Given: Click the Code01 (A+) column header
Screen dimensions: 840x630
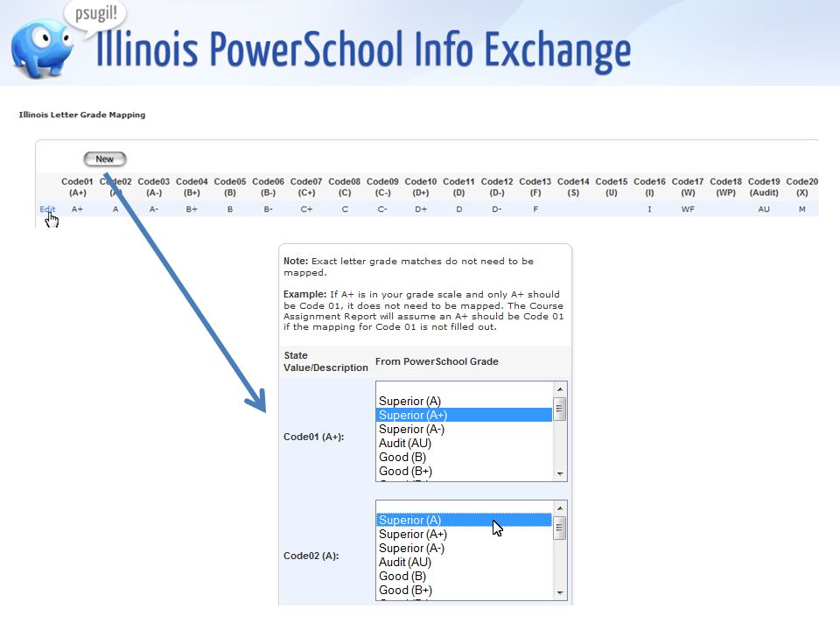Looking at the screenshot, I should pos(77,187).
